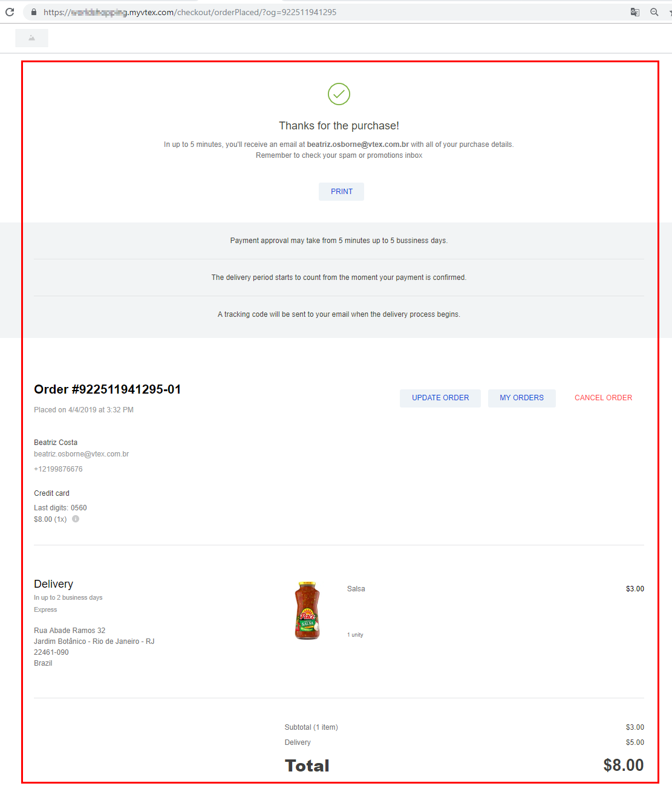Click the UPDATE ORDER button

point(440,398)
